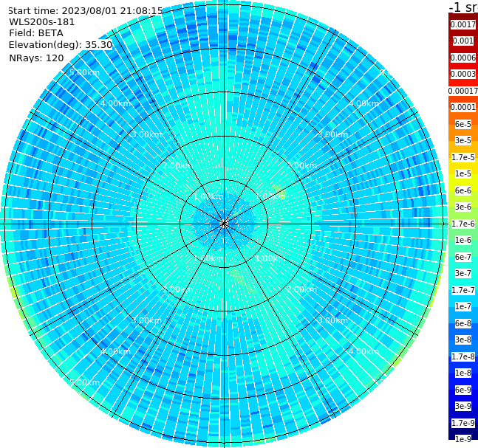Click the 5.00km ring label in southwest quadrant

point(84,382)
